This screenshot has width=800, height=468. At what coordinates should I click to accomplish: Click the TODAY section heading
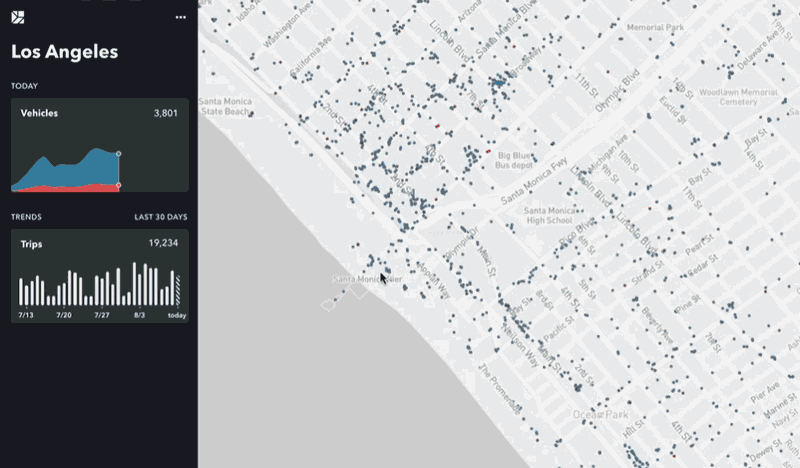[24, 86]
